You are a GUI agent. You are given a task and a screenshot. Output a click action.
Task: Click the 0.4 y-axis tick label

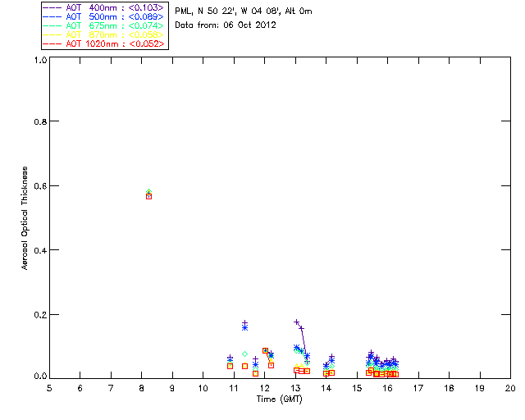click(x=40, y=250)
